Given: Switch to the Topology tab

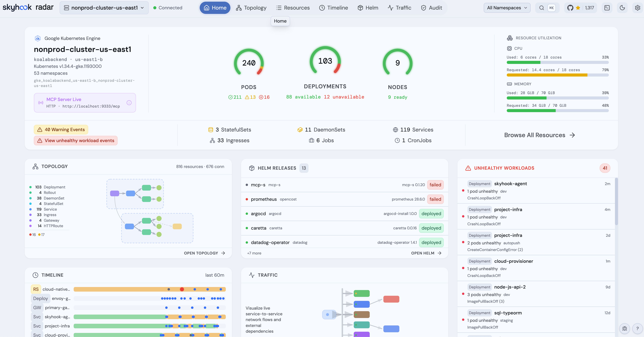Looking at the screenshot, I should [x=251, y=8].
